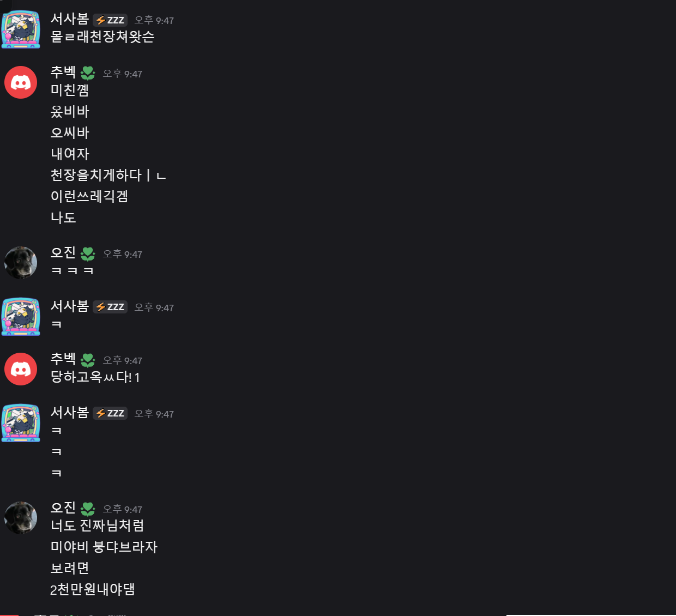Click the red Discord avatar above 미친껨 message

tap(21, 82)
